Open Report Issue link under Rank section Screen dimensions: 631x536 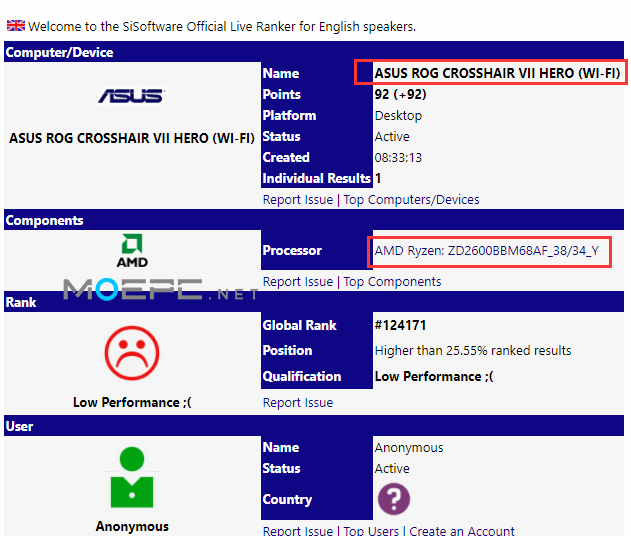[x=298, y=402]
